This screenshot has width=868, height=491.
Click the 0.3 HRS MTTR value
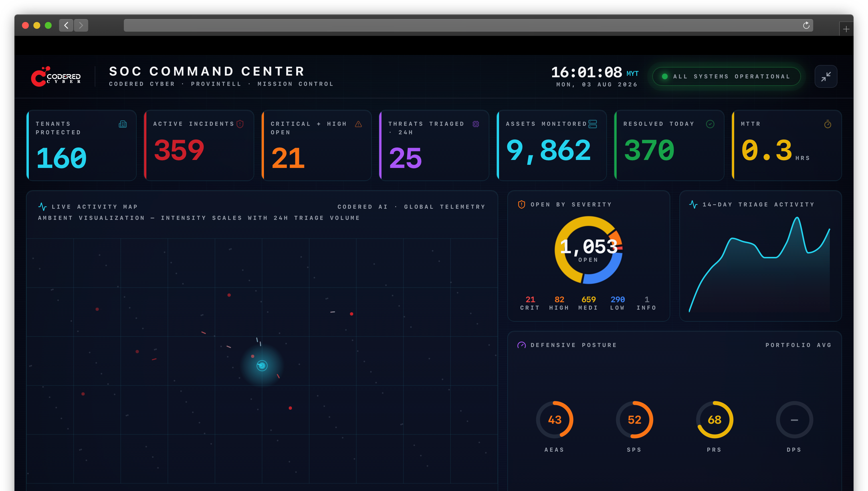(775, 150)
